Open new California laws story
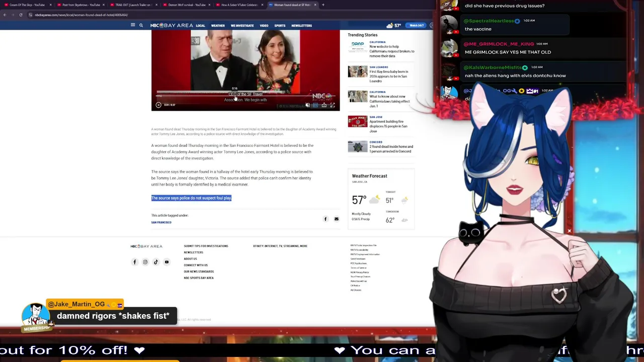Viewport: 644px width, 362px height. pos(390,101)
